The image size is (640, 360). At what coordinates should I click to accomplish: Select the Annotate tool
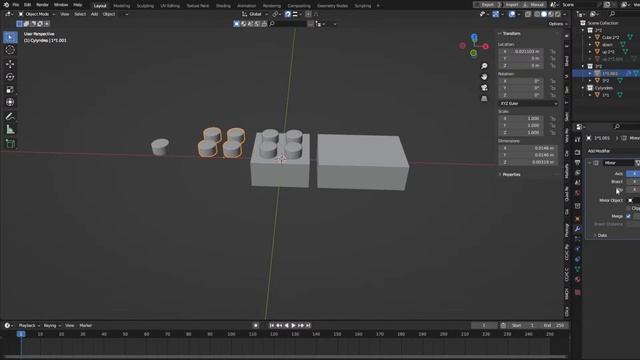[10, 117]
